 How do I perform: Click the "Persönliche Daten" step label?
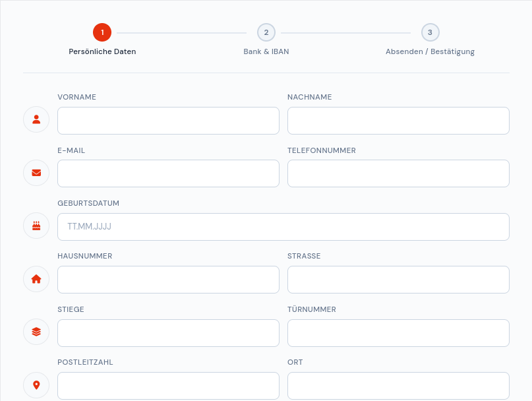point(102,51)
